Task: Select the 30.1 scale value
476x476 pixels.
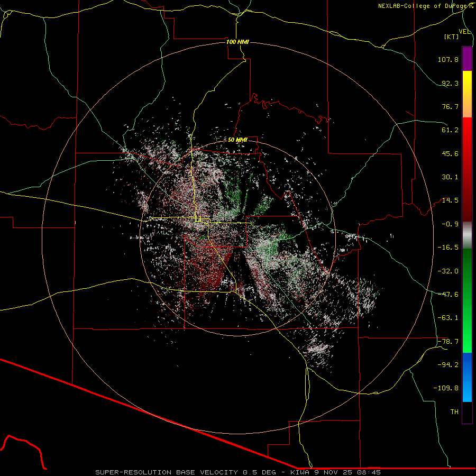Action: pos(450,177)
